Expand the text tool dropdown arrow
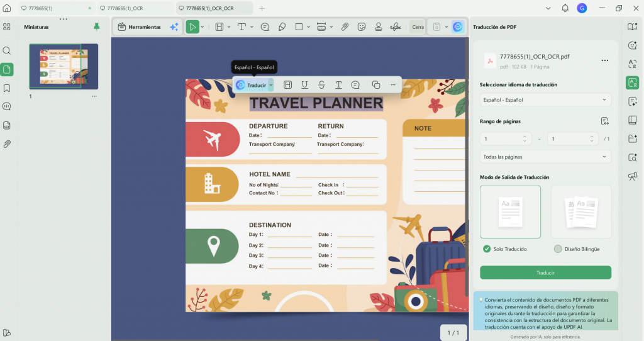This screenshot has height=341, width=644. pyautogui.click(x=252, y=27)
